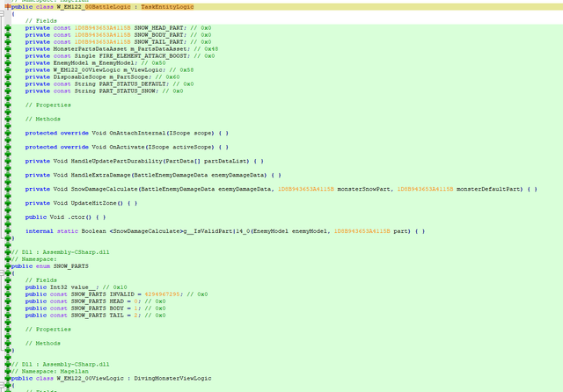
Task: Click green added marker beside PART_STATUS_SNOW line
Action: pyautogui.click(x=8, y=91)
